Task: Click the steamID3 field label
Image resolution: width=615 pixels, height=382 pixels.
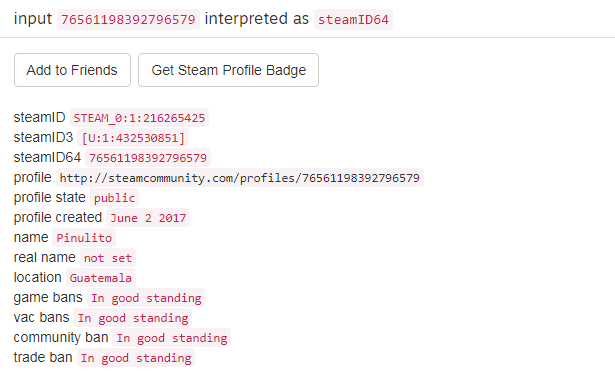Action: tap(43, 137)
